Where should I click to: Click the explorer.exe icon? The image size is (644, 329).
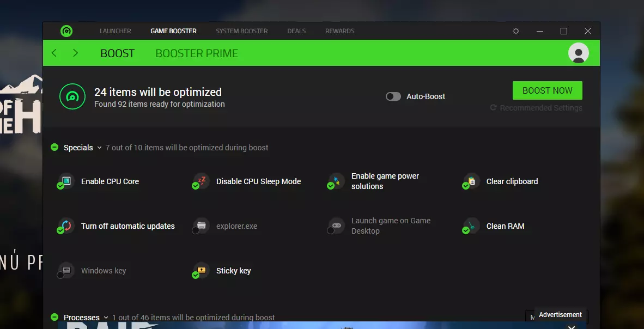(x=201, y=226)
